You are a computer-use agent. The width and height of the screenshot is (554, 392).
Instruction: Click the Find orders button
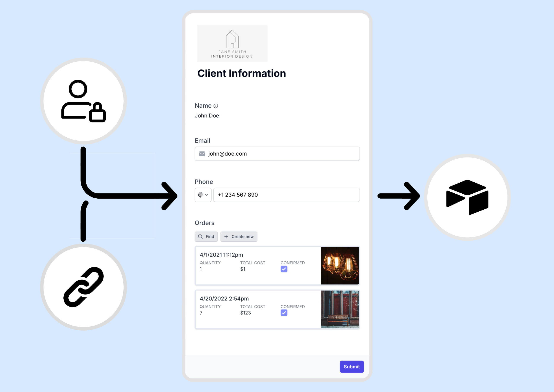coord(206,237)
